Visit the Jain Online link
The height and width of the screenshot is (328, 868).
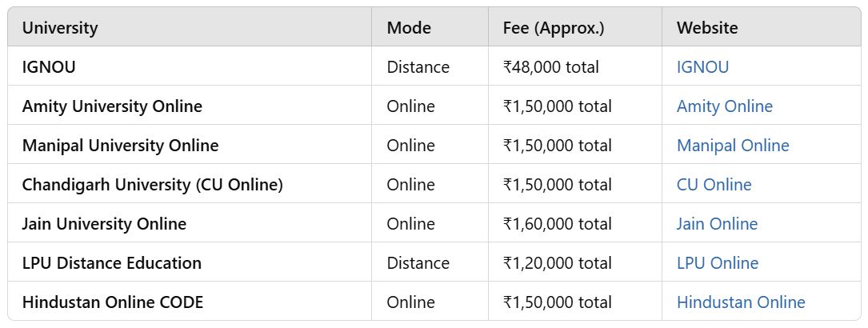point(717,224)
